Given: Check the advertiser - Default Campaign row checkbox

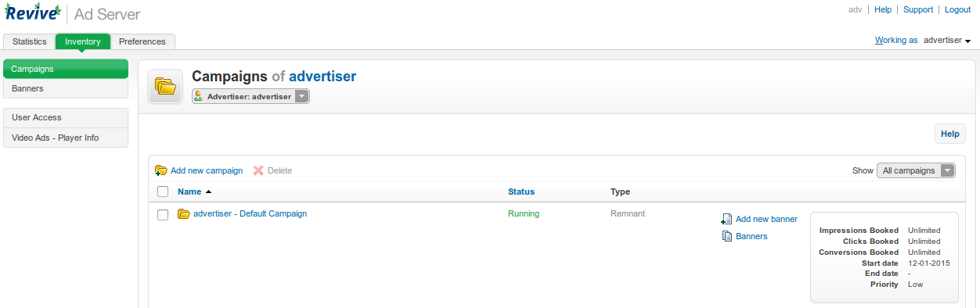Looking at the screenshot, I should coord(163,214).
